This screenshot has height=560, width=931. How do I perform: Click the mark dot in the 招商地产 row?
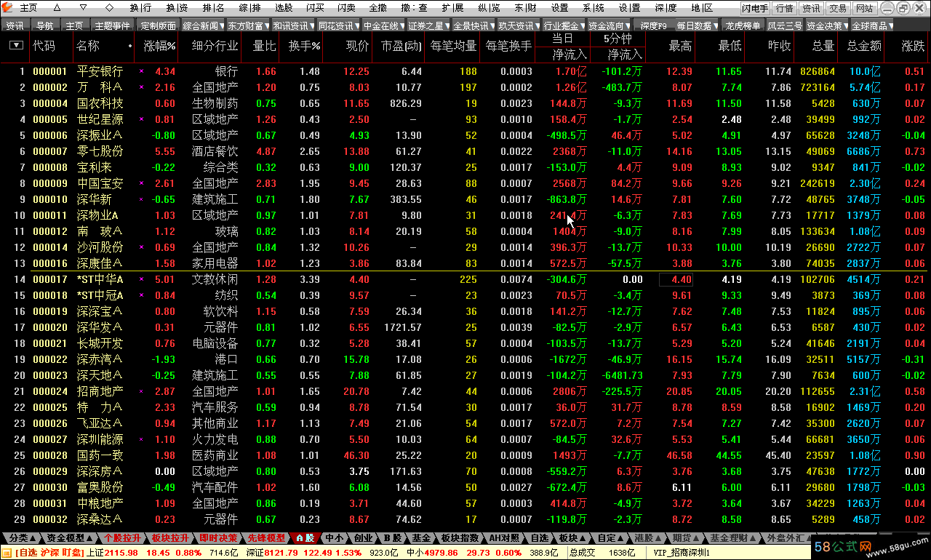click(141, 392)
